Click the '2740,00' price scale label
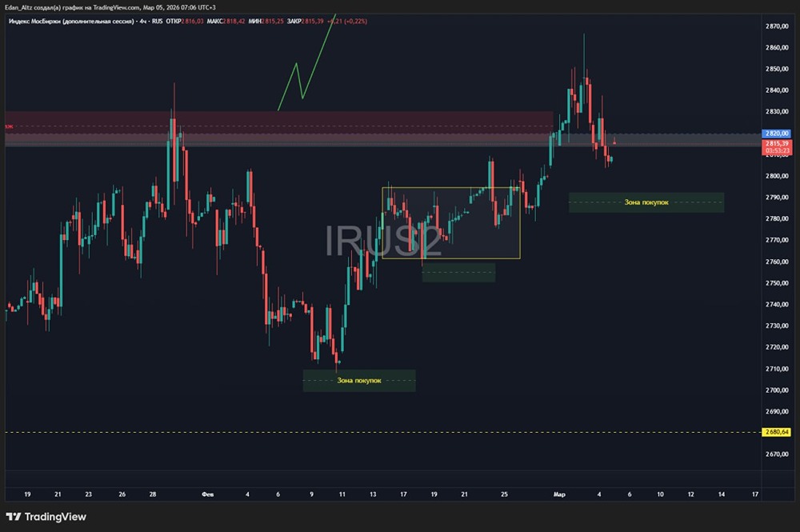Image resolution: width=800 pixels, height=532 pixels. 777,305
